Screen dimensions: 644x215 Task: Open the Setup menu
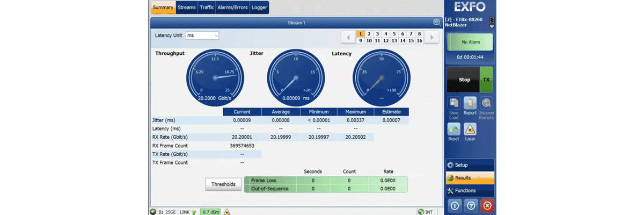(469, 165)
